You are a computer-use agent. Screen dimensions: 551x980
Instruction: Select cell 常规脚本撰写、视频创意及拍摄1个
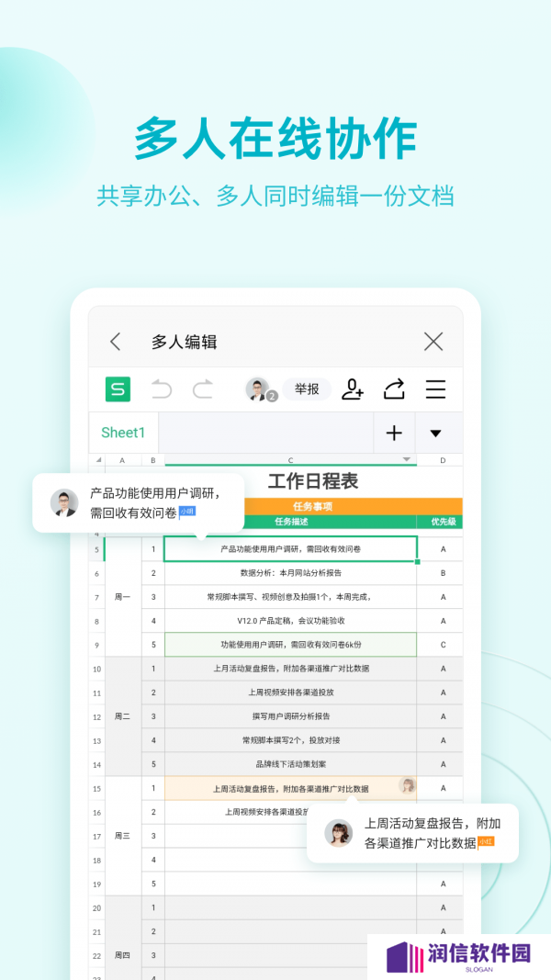click(290, 597)
